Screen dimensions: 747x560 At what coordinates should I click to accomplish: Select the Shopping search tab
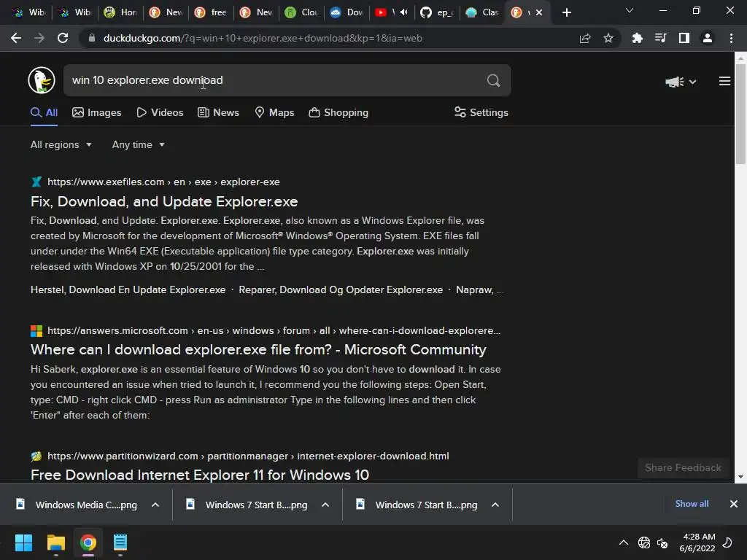(x=338, y=113)
